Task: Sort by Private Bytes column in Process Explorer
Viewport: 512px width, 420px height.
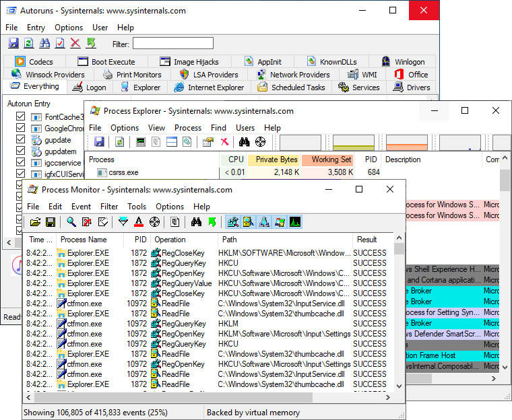Action: coord(274,160)
